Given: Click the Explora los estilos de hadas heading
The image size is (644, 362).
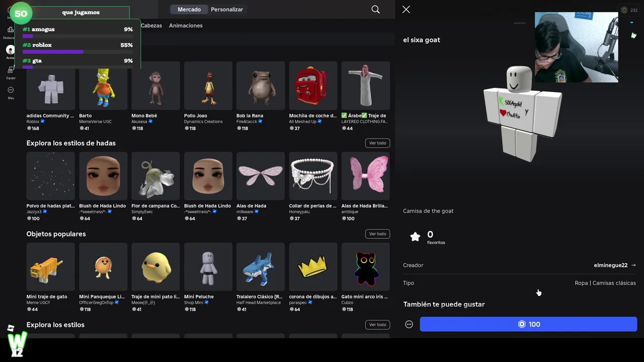Looking at the screenshot, I should coord(71,143).
